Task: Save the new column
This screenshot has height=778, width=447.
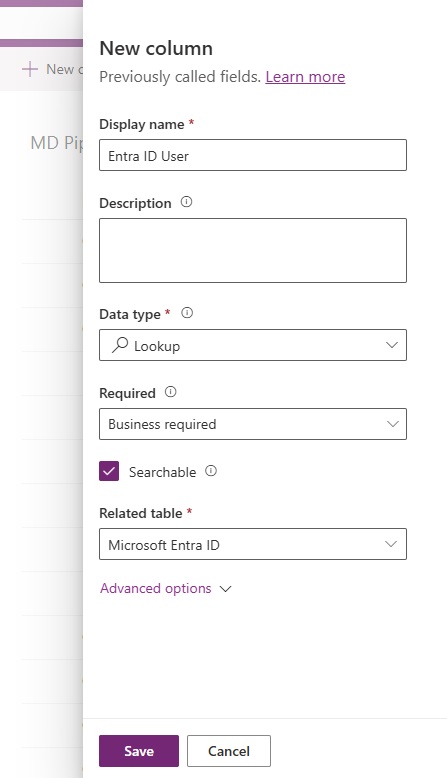Action: coord(139,751)
